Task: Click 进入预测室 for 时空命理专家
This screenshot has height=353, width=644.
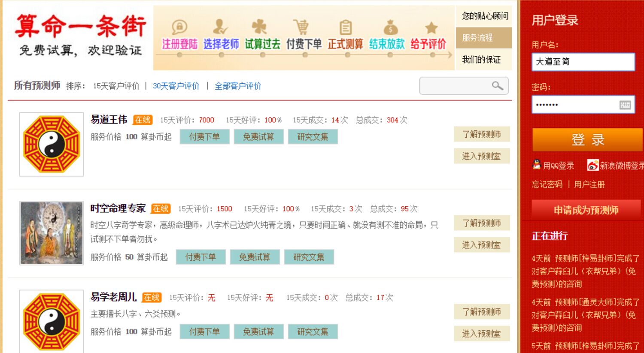Action: click(x=482, y=245)
